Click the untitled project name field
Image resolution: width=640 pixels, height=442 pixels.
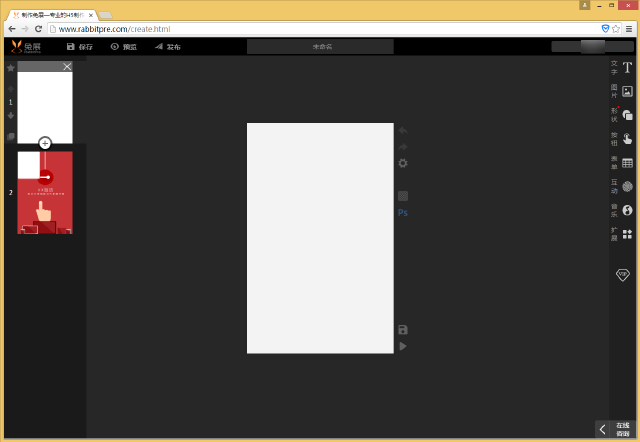pos(320,47)
